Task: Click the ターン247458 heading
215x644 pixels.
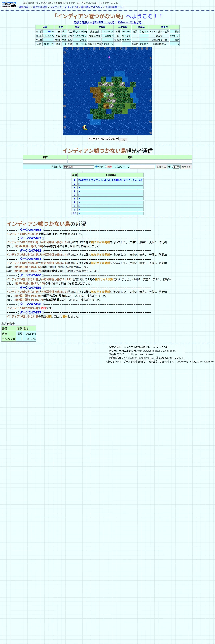Action: click(30, 304)
